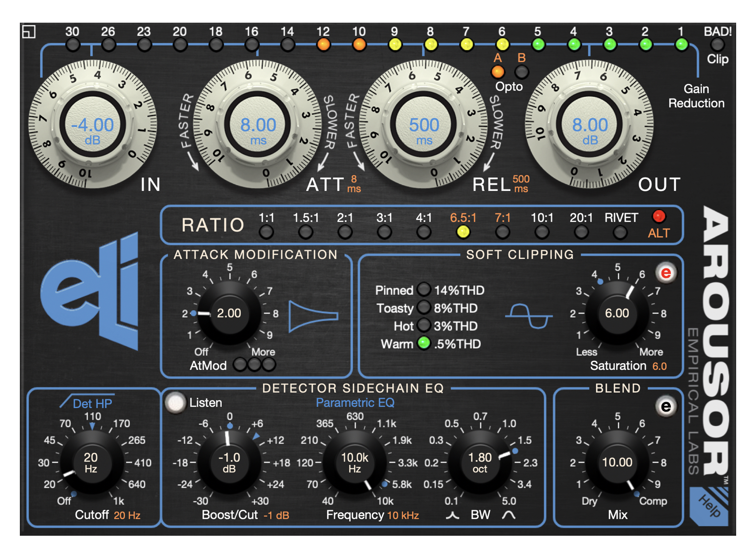This screenshot has width=756, height=557.
Task: Click the 12 dB gain reduction LED
Action: click(x=323, y=44)
